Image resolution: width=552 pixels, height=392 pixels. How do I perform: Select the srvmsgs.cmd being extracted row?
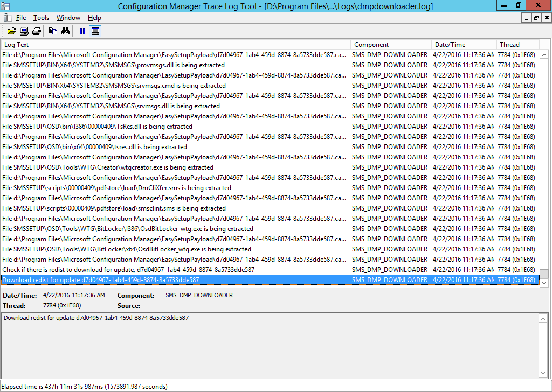pos(271,86)
